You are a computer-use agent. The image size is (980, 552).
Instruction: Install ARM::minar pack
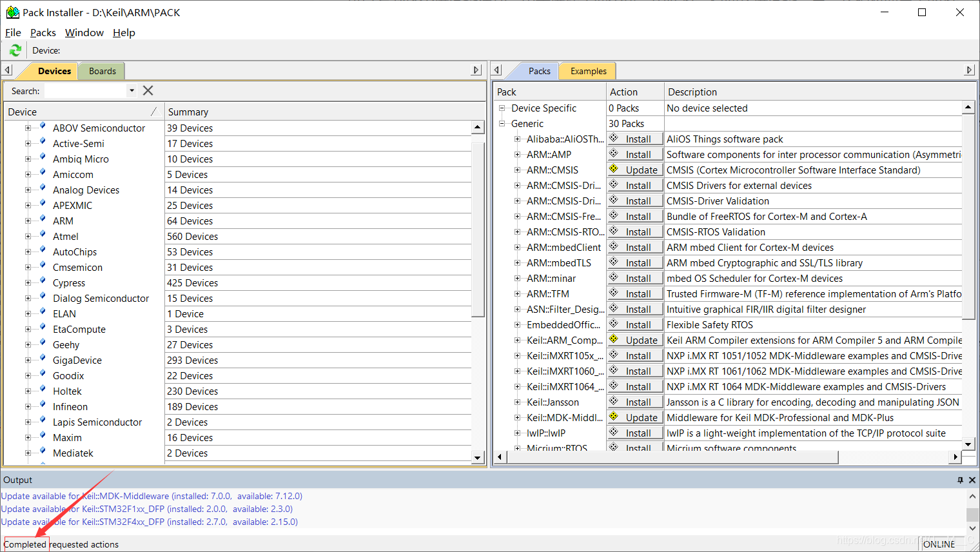tap(635, 278)
